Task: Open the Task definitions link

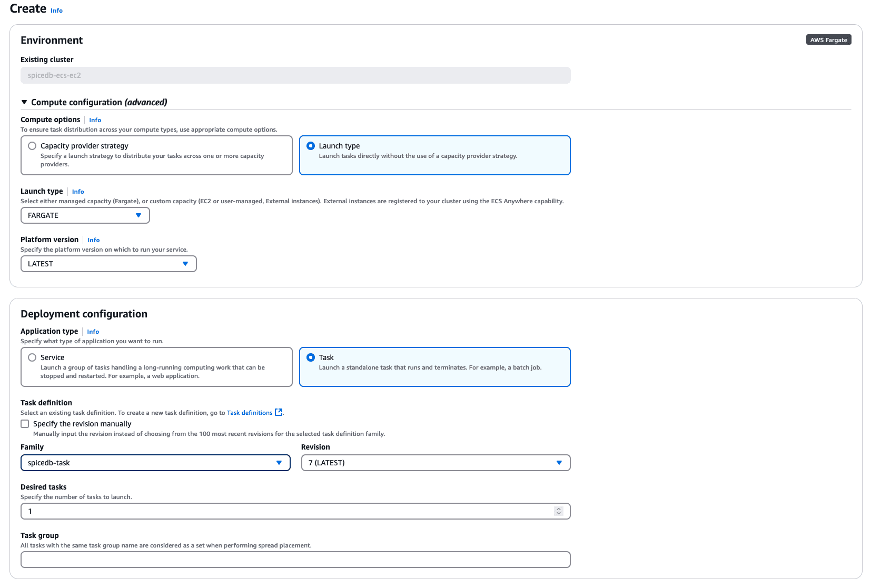Action: [x=250, y=413]
